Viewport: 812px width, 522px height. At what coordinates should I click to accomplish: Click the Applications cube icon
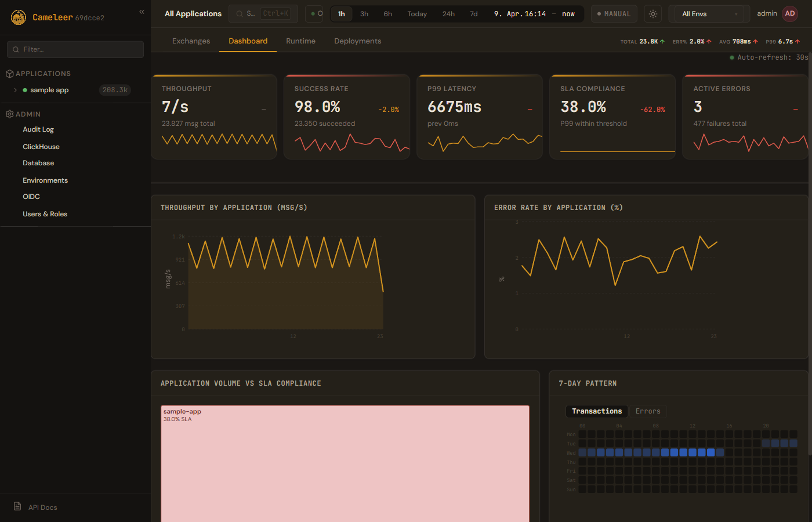point(9,74)
